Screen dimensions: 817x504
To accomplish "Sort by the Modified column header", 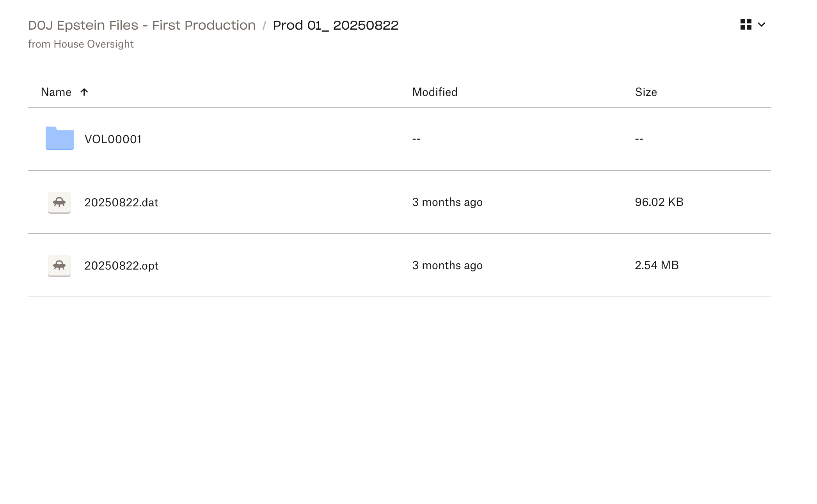I will click(x=435, y=92).
